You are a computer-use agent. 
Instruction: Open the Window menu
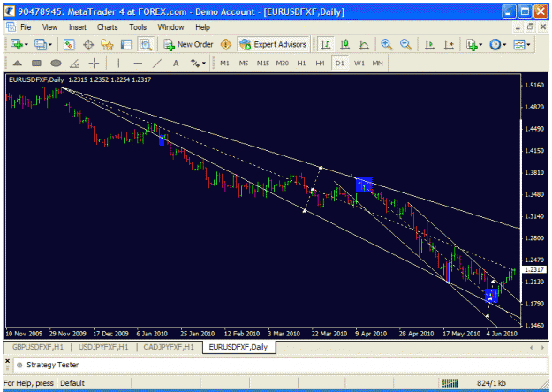tap(170, 27)
